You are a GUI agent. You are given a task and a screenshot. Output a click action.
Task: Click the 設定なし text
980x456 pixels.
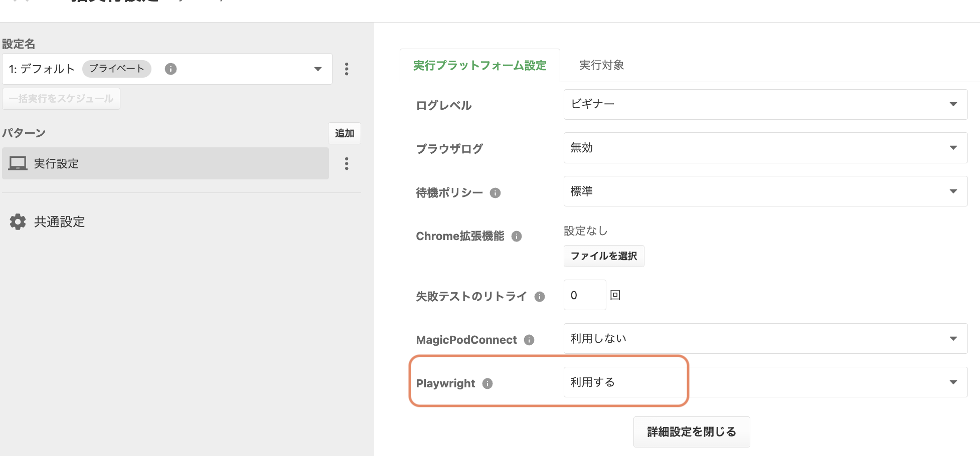586,231
